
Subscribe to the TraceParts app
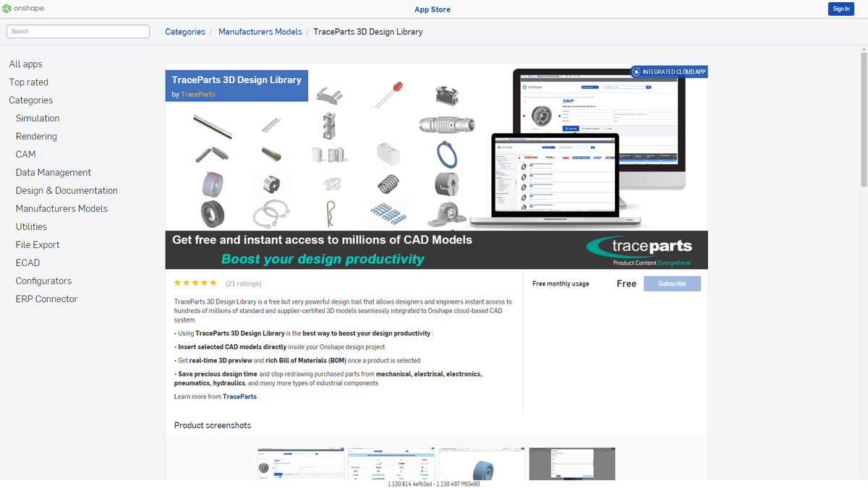[672, 283]
